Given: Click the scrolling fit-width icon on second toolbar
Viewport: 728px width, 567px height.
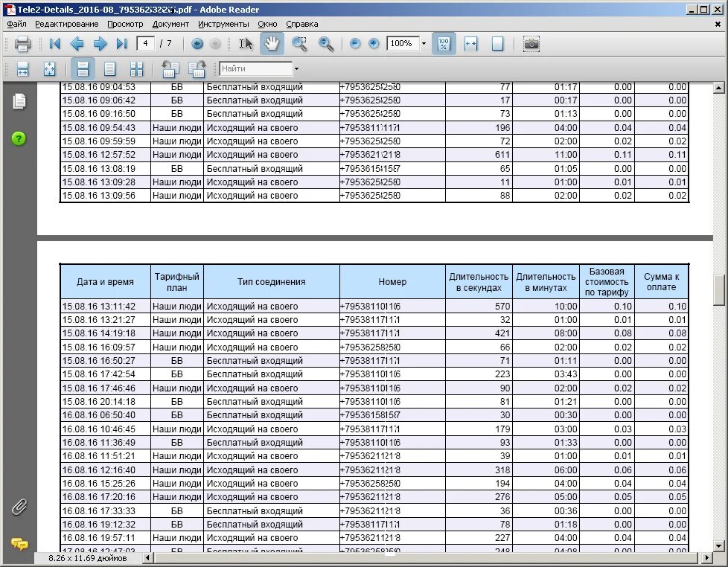Looking at the screenshot, I should (22, 69).
